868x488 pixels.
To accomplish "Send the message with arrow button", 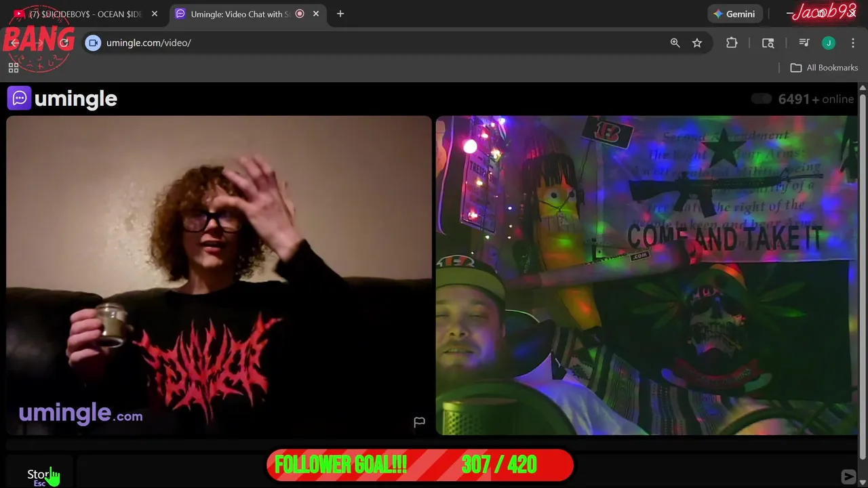I will [848, 476].
